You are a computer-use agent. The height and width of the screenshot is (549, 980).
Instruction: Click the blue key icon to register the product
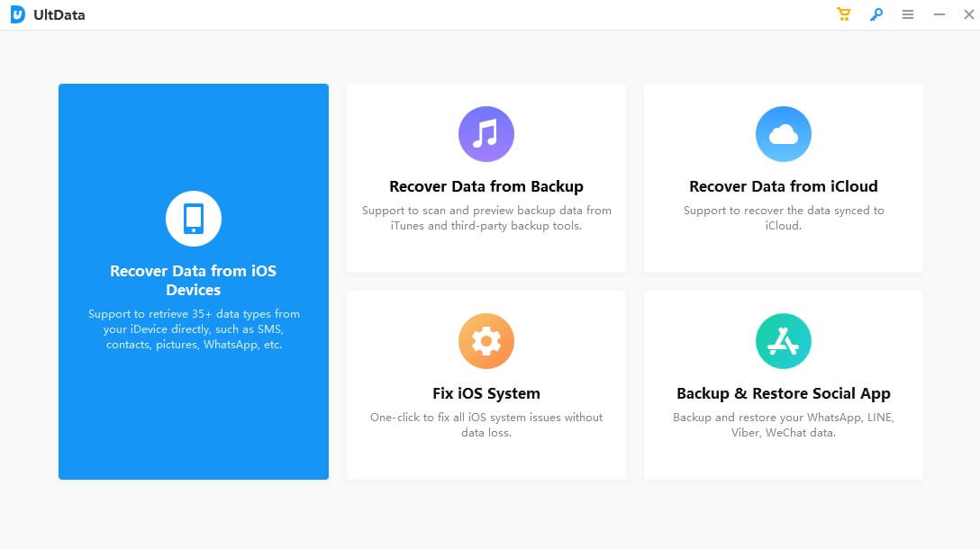point(876,14)
